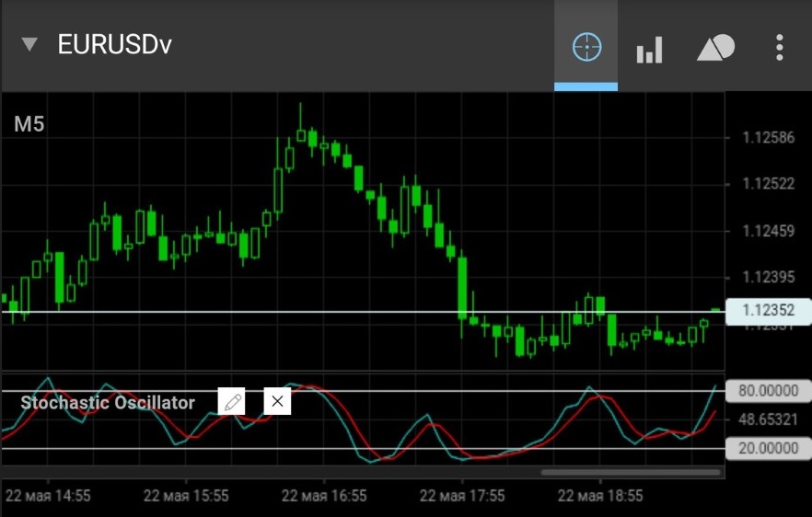Open the objects shapes icon

715,48
